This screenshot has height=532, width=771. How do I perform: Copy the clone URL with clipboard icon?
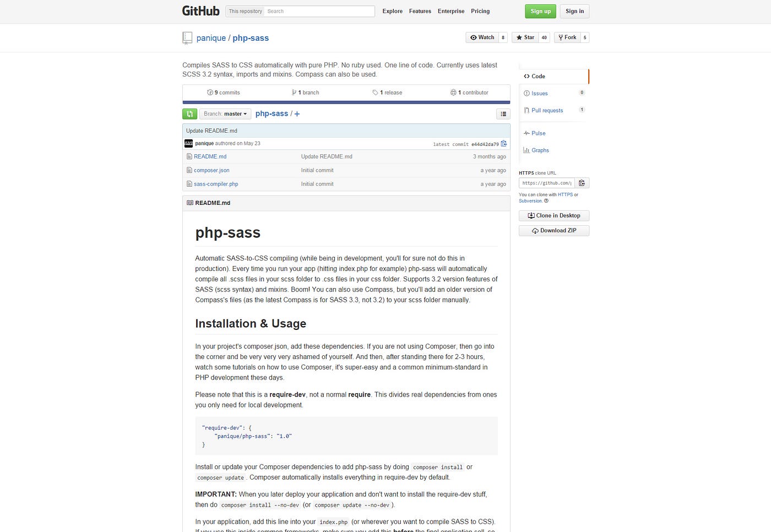coord(582,183)
